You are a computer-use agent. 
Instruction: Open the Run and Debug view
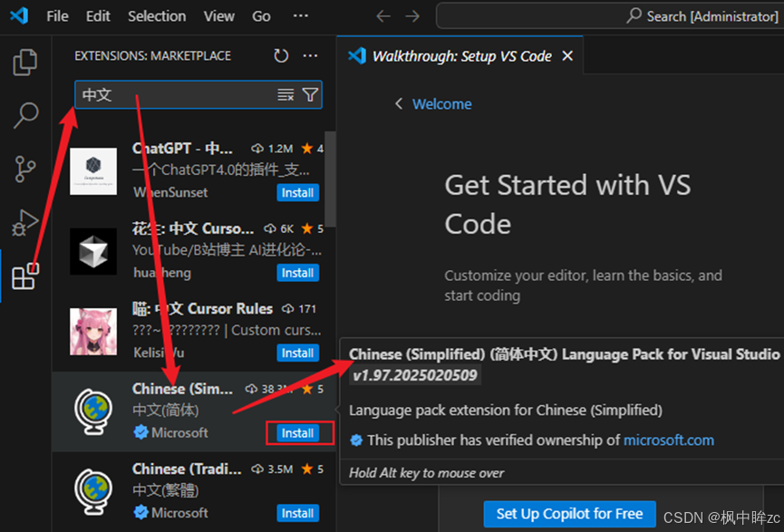pyautogui.click(x=25, y=223)
